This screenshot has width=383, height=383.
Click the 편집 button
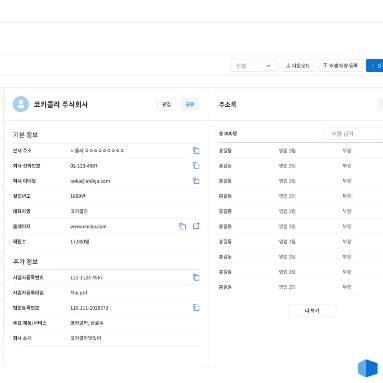(x=166, y=104)
